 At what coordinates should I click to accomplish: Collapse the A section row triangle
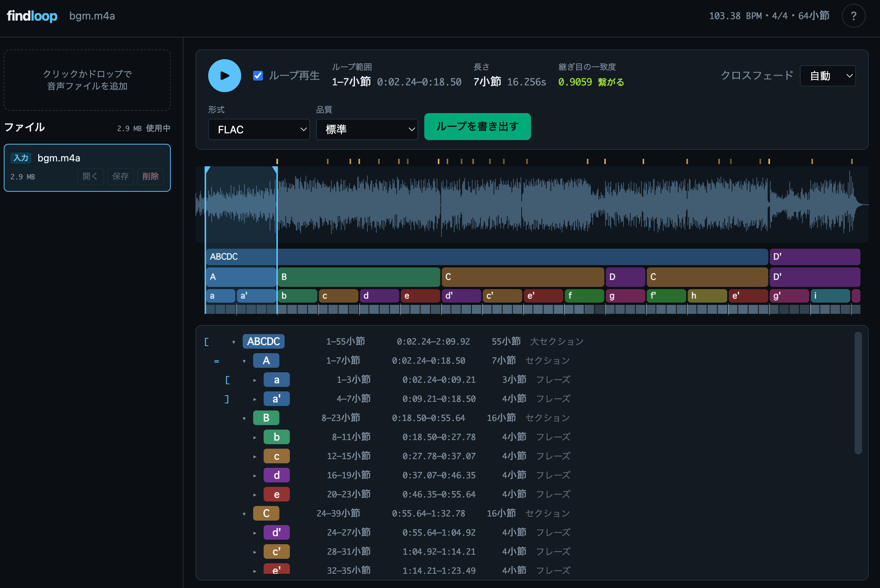click(244, 361)
